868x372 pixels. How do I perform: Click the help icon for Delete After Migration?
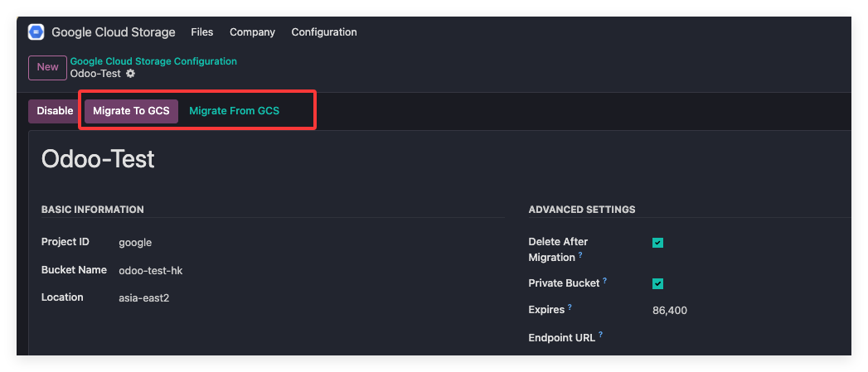pyautogui.click(x=580, y=255)
